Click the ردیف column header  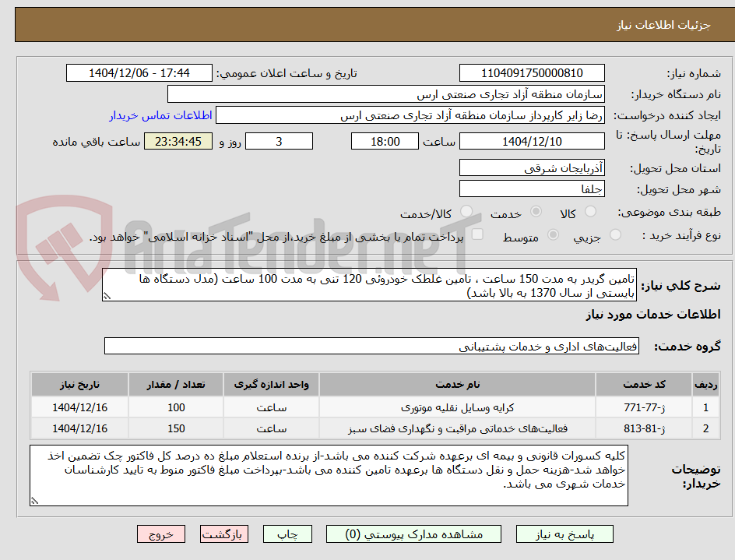tap(705, 385)
